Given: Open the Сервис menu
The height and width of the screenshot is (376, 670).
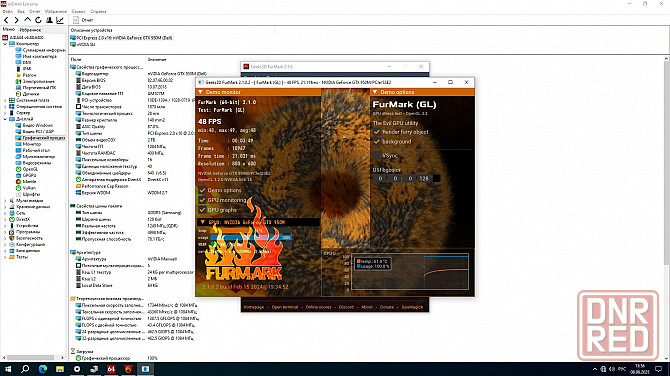Looking at the screenshot, I should [78, 12].
